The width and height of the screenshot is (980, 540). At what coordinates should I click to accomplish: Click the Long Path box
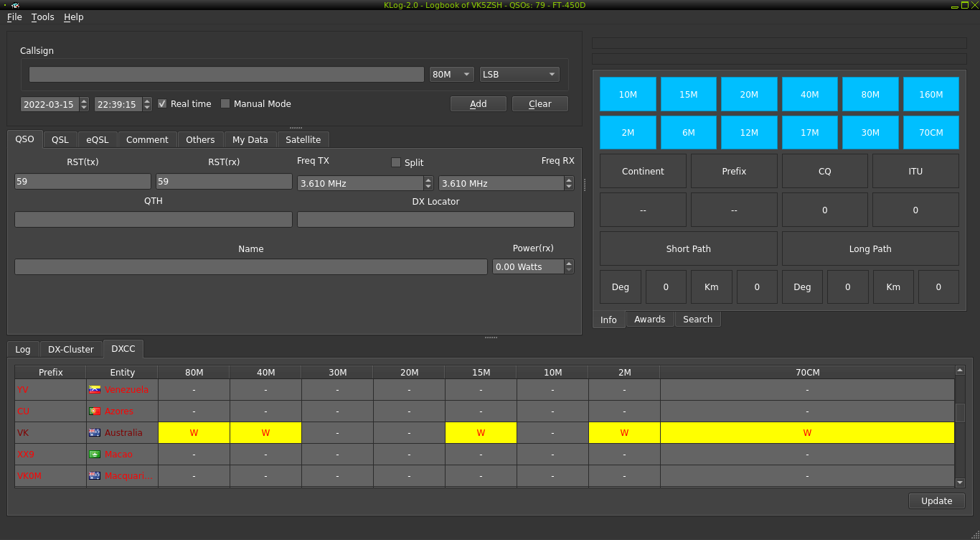[870, 248]
